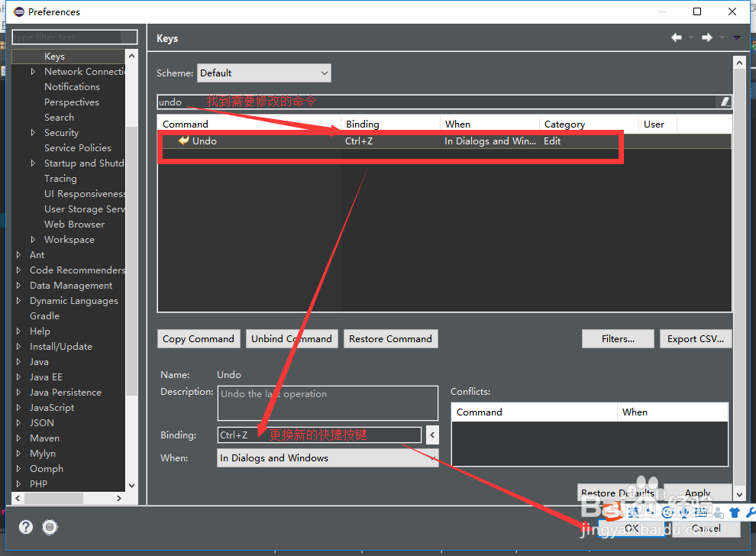Select the Keys preference page
The width and height of the screenshot is (756, 556).
coord(54,57)
